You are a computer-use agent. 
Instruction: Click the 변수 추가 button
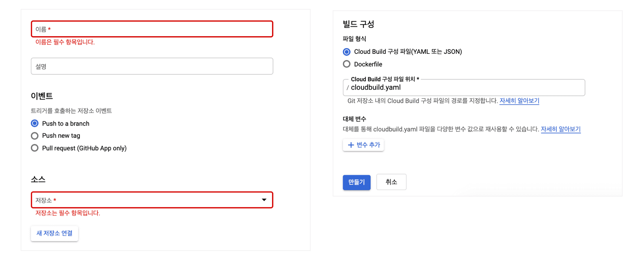click(363, 145)
